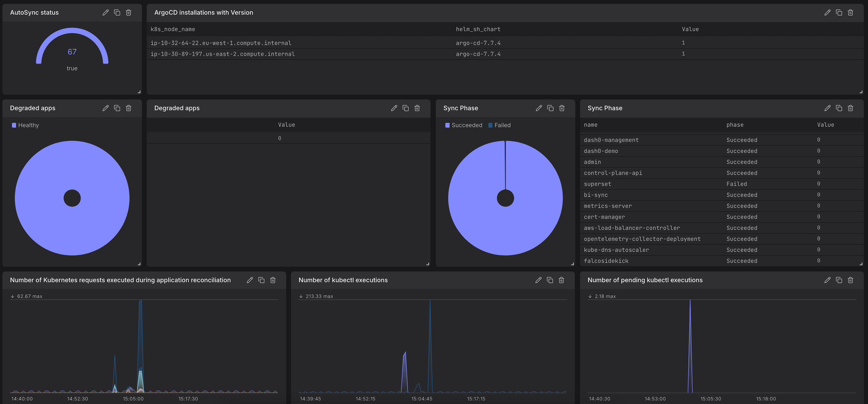Select the opentelemetry-collector-deployment row name
Image resolution: width=868 pixels, height=404 pixels.
642,239
